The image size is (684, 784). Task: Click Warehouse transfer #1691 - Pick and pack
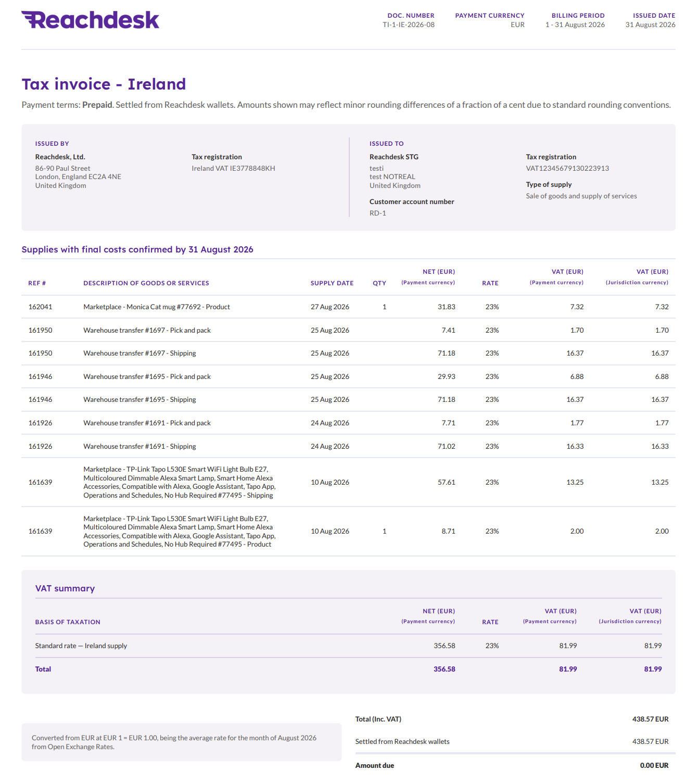coord(147,423)
